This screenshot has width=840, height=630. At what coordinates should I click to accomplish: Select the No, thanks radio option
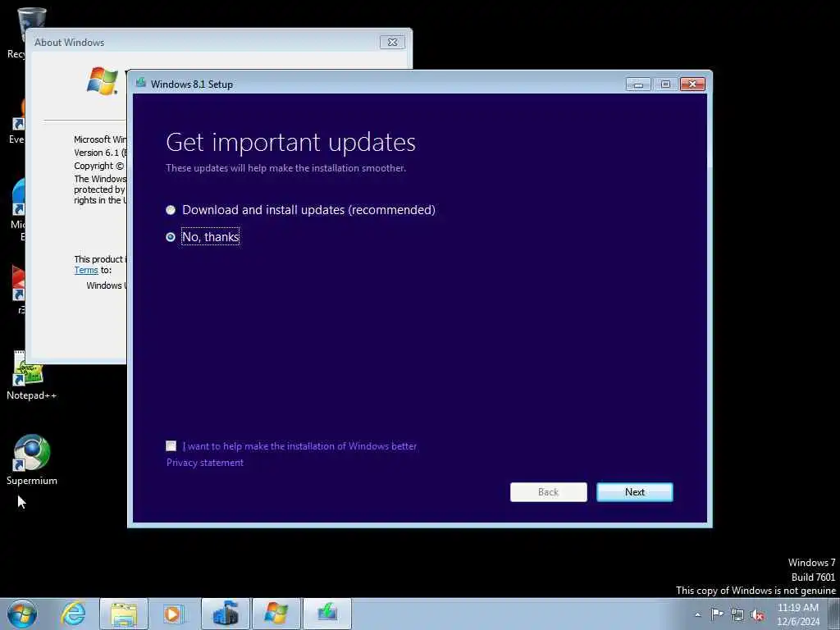171,237
